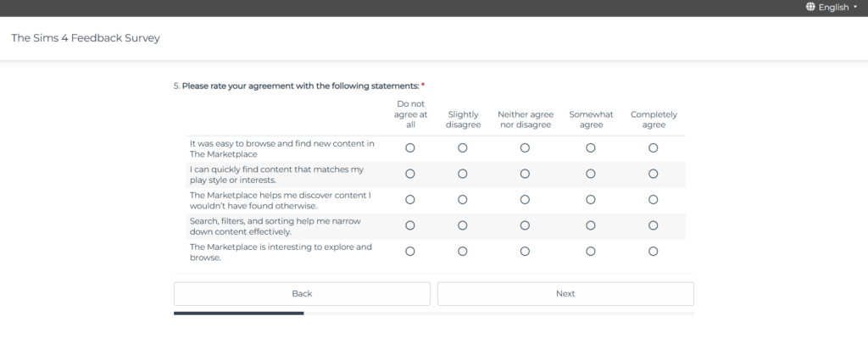Click statement 'Search, filters, and sorting help me'
Viewport: 868px width, 344px height.
coord(275,226)
